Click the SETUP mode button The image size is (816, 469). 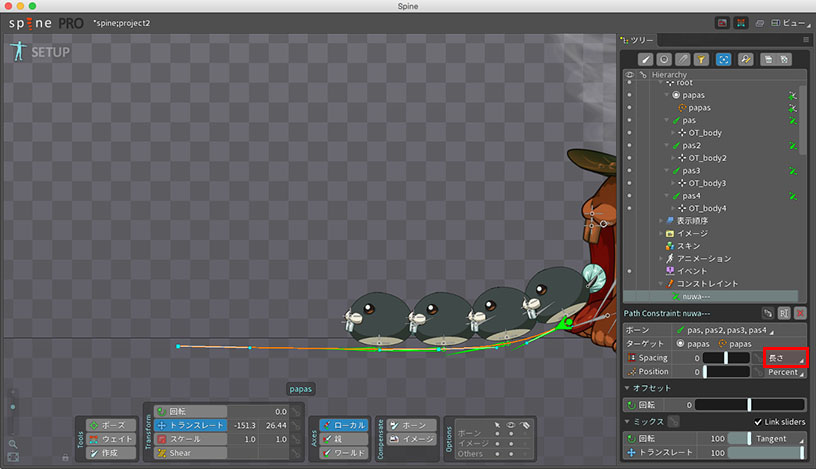40,52
